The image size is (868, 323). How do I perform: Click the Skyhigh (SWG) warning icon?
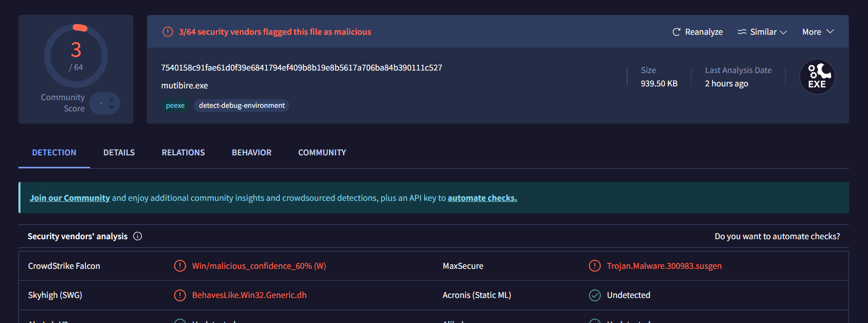(180, 295)
